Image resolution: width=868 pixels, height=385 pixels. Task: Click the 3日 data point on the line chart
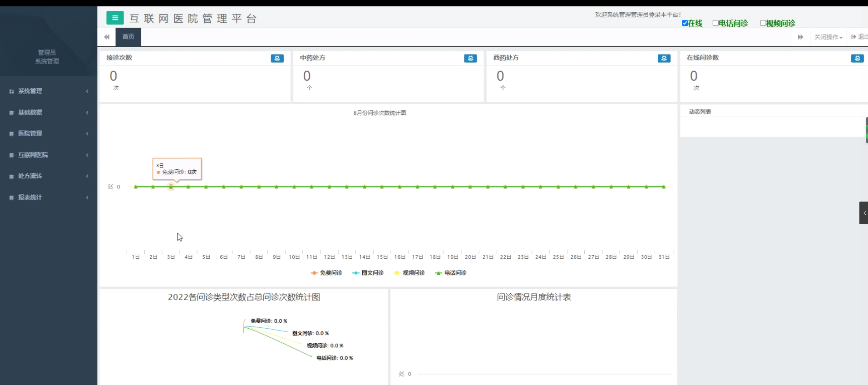[x=171, y=187]
